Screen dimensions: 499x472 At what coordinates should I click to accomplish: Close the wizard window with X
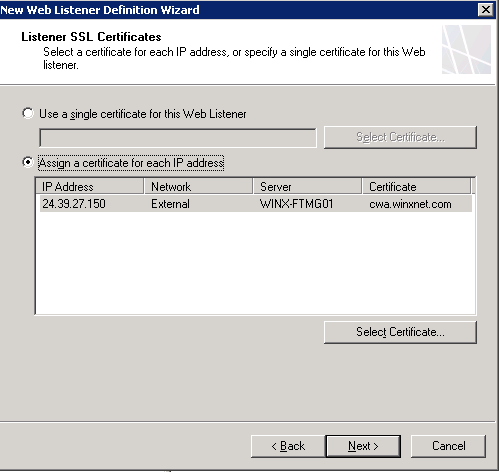485,10
